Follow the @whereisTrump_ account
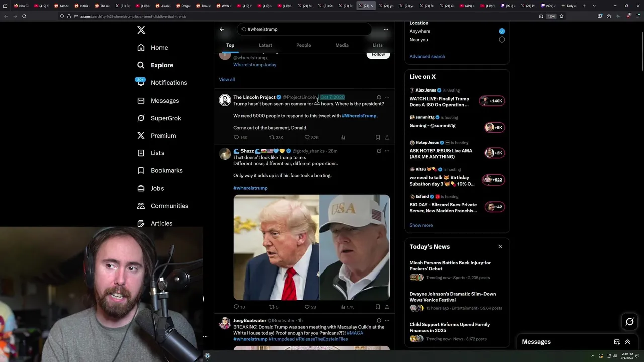 (378, 55)
